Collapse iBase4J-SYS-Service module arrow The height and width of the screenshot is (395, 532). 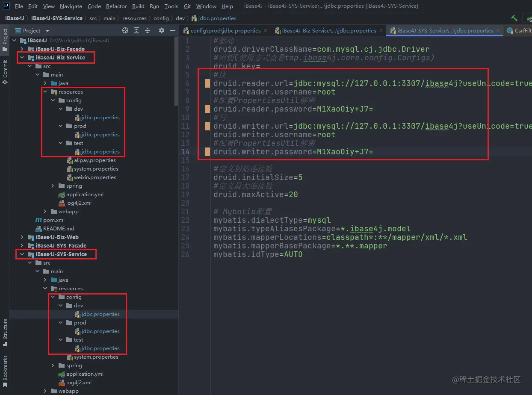22,254
